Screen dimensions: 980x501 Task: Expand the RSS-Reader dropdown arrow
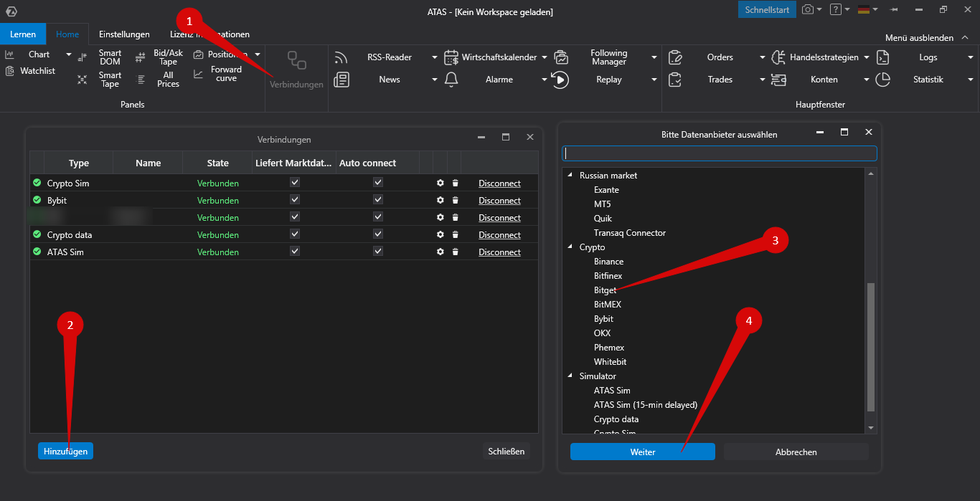click(435, 57)
